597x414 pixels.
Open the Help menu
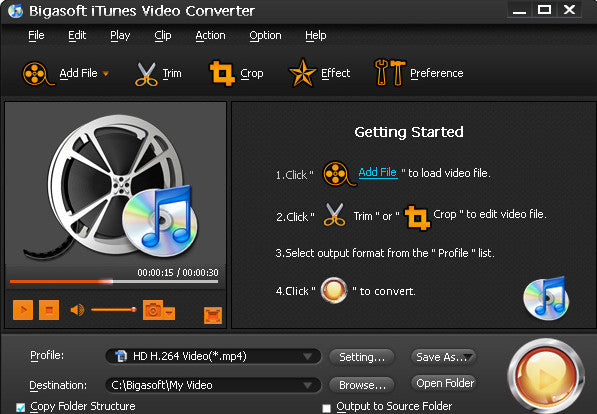coord(316,35)
